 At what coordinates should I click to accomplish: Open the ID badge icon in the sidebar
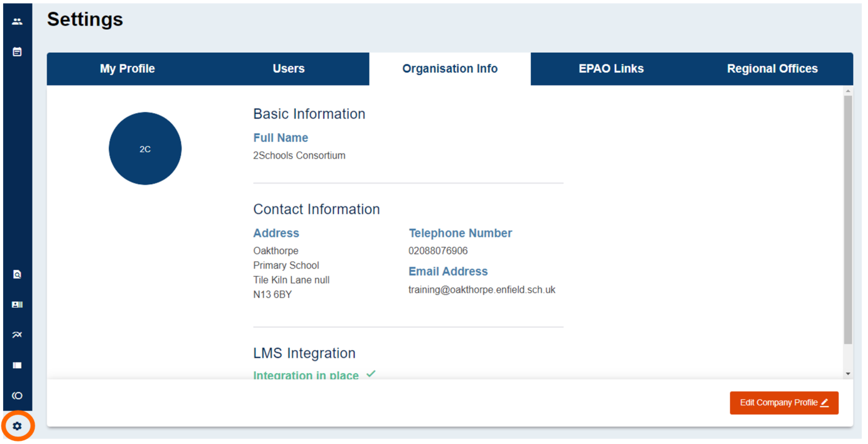pyautogui.click(x=17, y=304)
